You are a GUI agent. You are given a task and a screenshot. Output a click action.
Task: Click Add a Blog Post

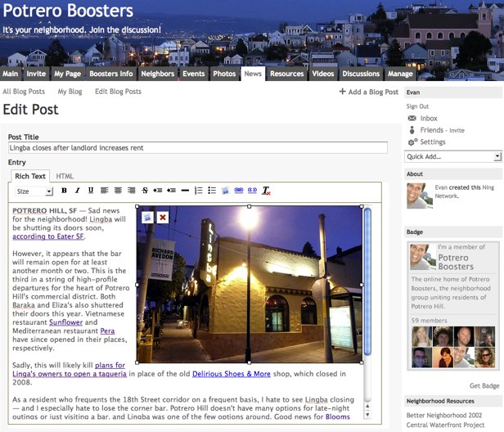pos(369,92)
